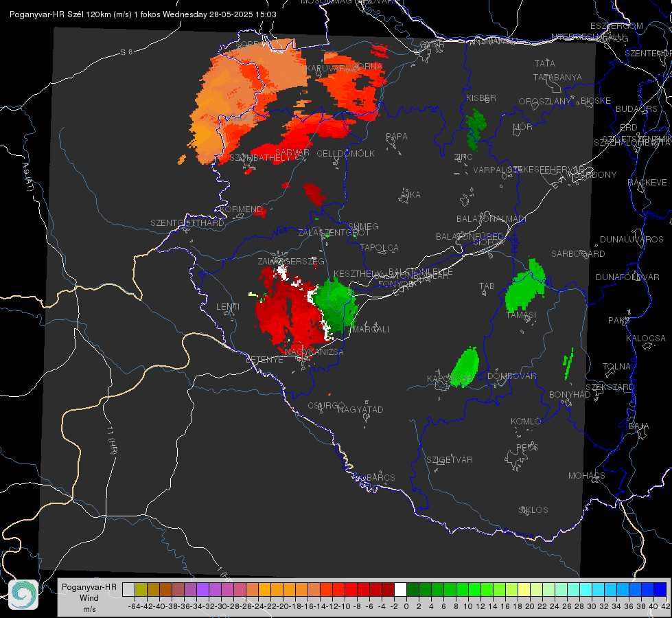Viewport: 672px width, 618px height.
Task: Click the SZEKSZARD town label
Action: tap(610, 387)
